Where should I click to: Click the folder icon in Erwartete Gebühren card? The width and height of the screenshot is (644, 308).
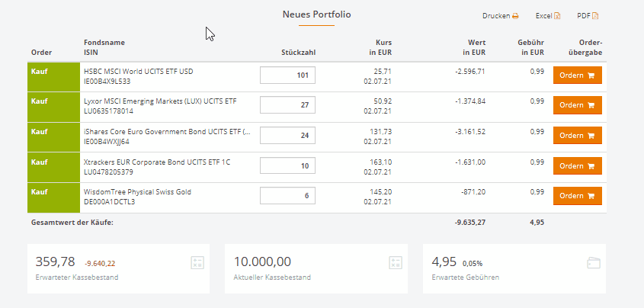[x=594, y=263]
